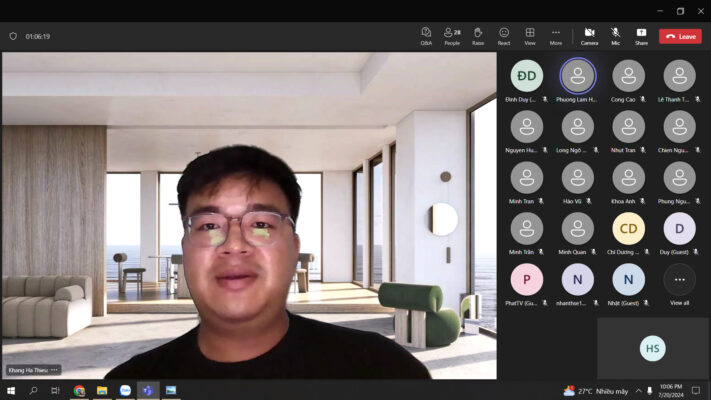This screenshot has width=711, height=400.
Task: Open the Windows notification center
Action: (x=696, y=390)
